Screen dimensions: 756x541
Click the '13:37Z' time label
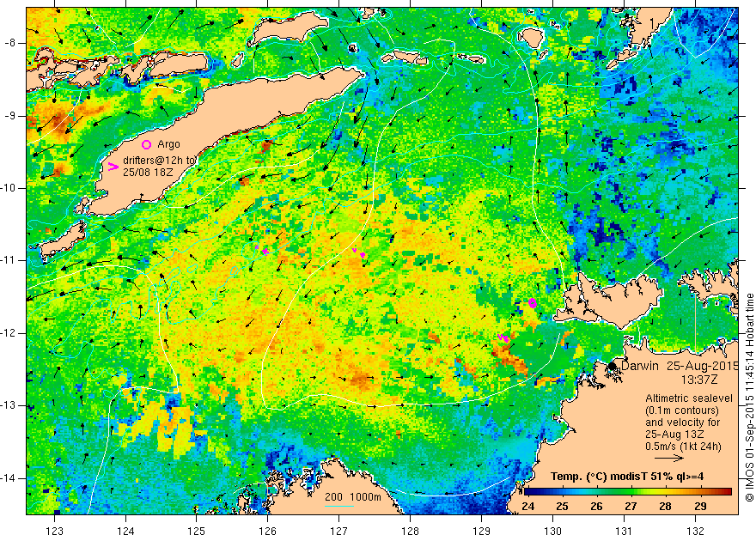click(x=699, y=380)
